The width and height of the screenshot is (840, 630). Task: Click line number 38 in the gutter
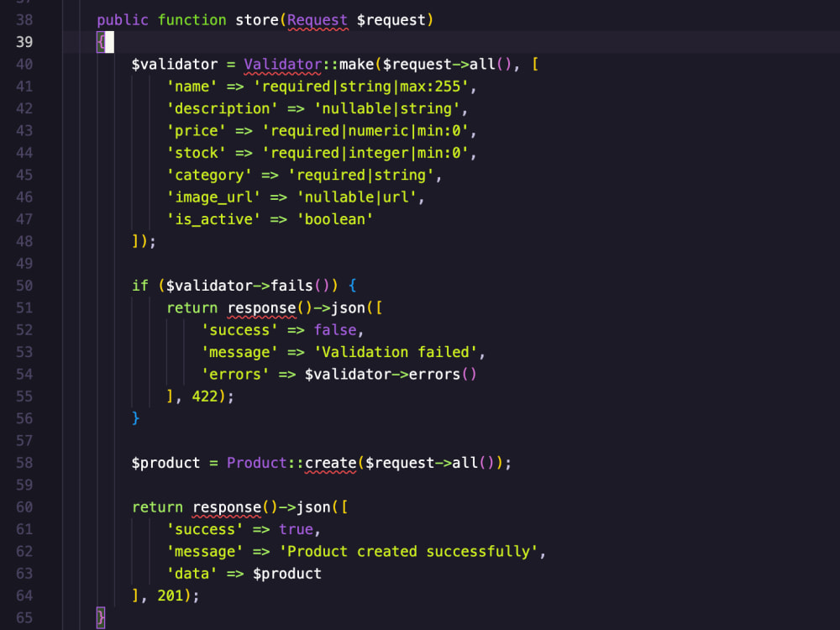coord(24,20)
